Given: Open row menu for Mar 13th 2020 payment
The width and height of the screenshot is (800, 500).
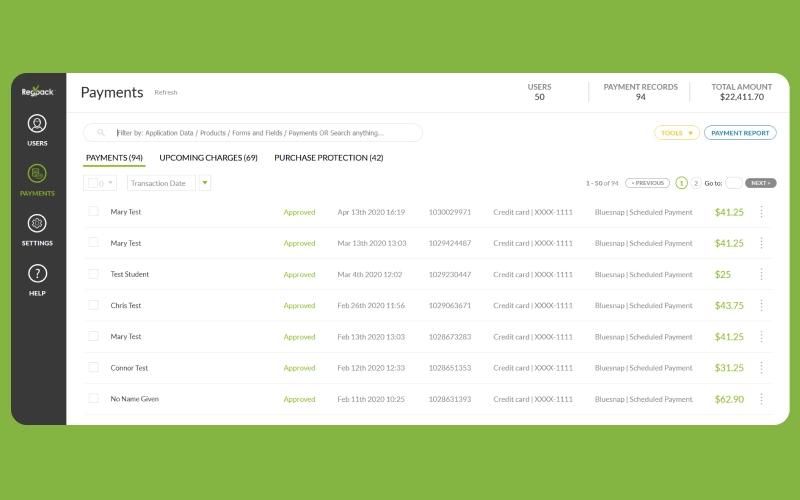Looking at the screenshot, I should [761, 243].
